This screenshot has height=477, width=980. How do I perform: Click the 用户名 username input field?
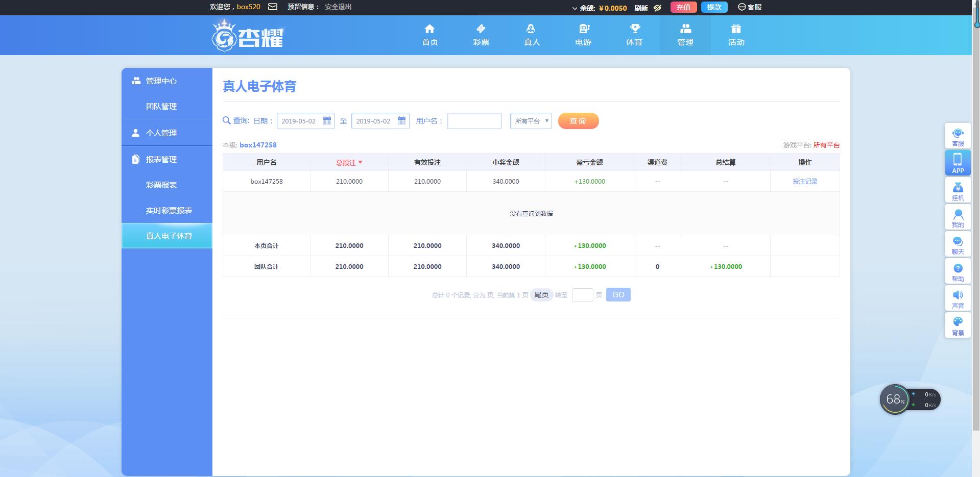click(474, 121)
